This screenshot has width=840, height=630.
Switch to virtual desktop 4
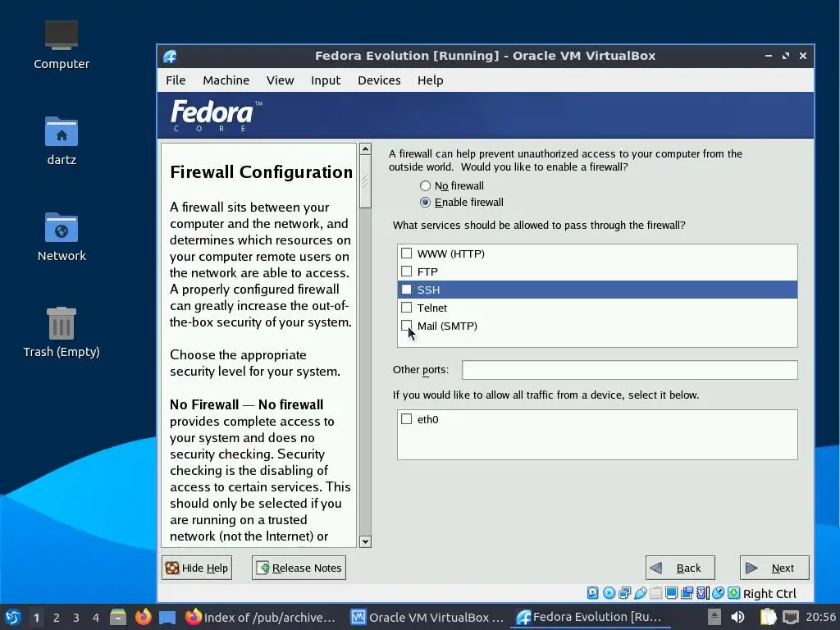96,617
